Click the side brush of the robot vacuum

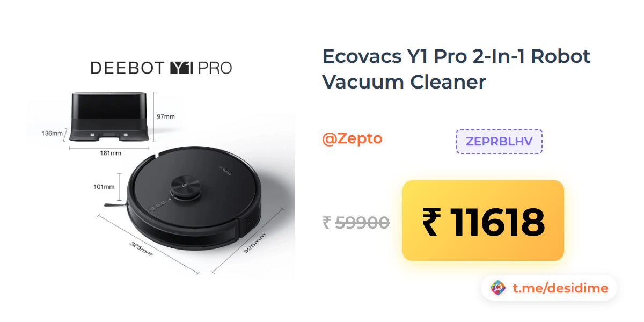(114, 204)
